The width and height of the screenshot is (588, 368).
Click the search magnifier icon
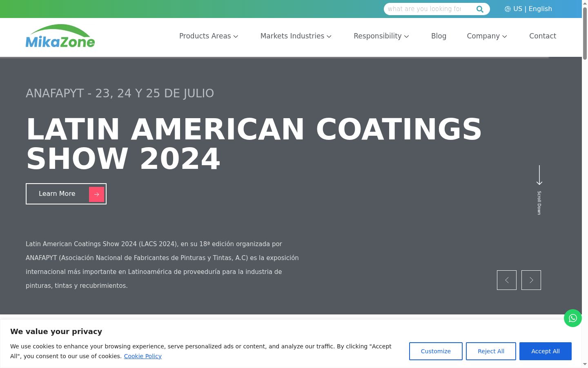(x=480, y=9)
